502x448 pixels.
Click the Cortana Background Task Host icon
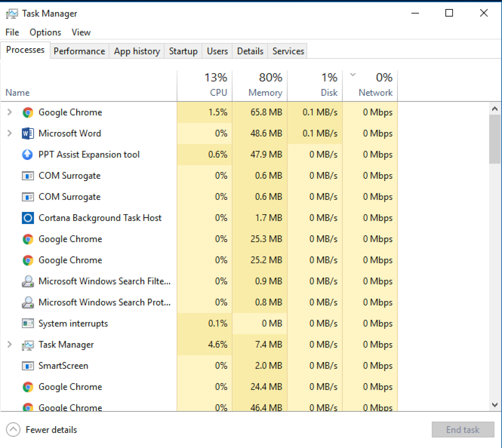tap(28, 218)
